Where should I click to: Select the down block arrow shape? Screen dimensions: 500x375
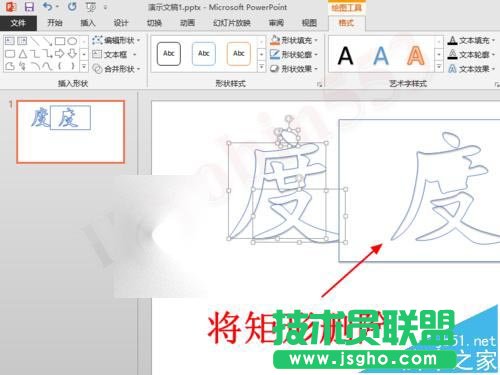pos(72,53)
